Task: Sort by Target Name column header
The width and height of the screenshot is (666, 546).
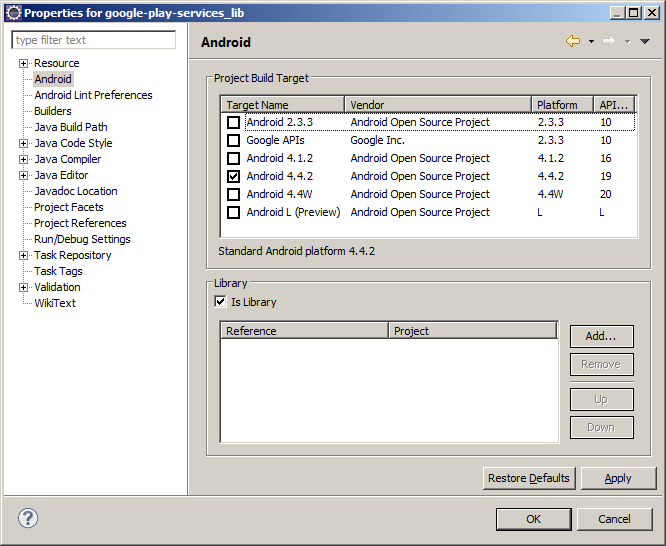Action: pos(282,105)
